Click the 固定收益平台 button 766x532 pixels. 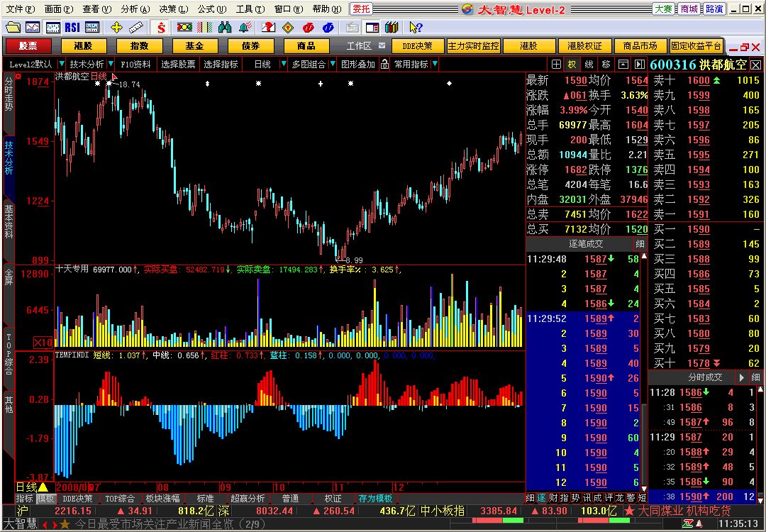pos(696,46)
